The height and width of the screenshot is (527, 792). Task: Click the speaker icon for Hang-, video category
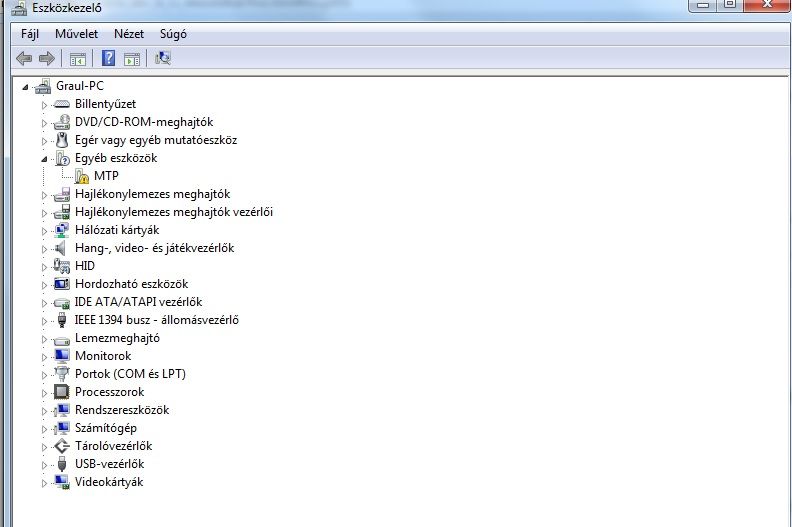pos(61,248)
